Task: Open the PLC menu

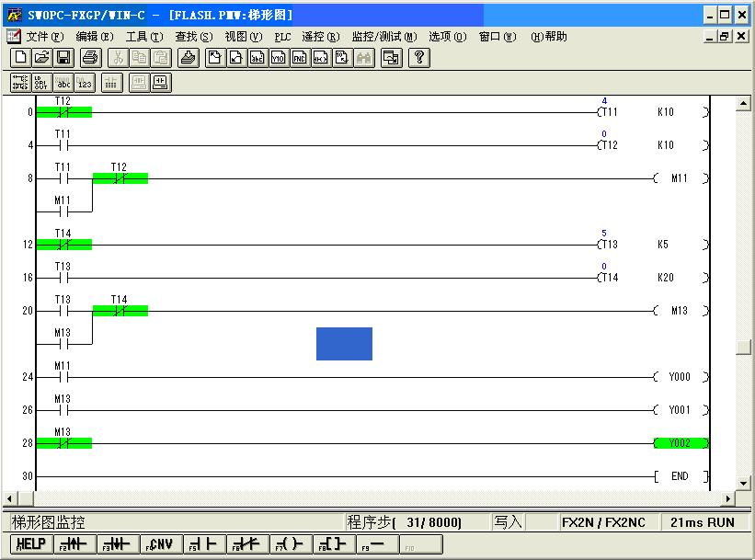Action: (x=282, y=37)
